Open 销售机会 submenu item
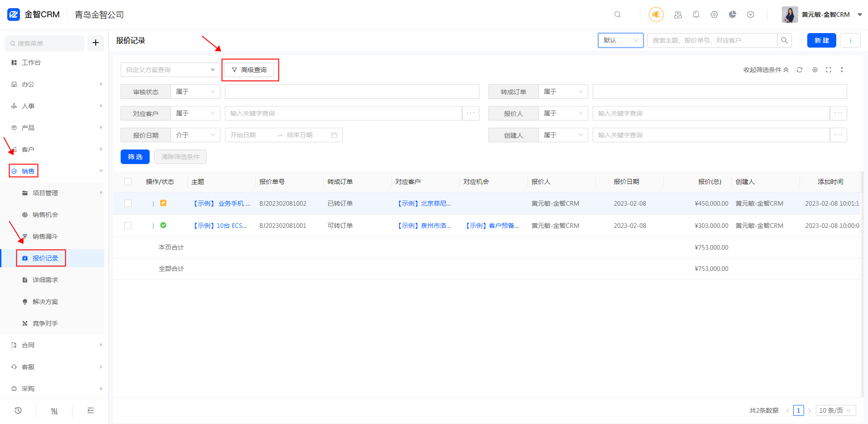This screenshot has height=424, width=868. [x=45, y=215]
